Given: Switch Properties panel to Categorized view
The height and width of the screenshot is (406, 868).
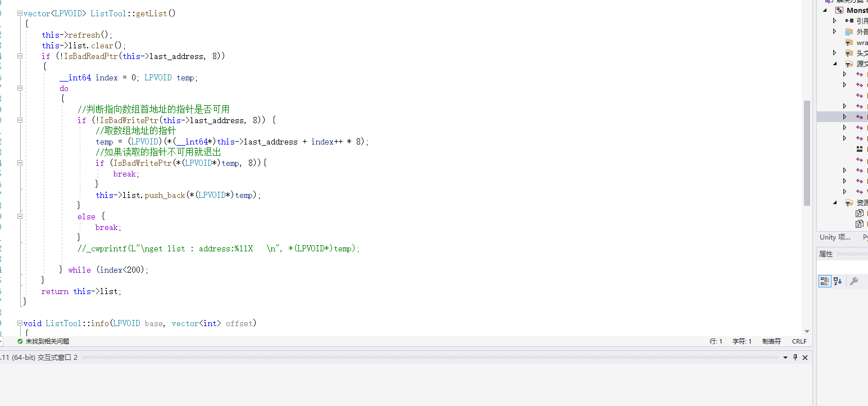Looking at the screenshot, I should [825, 281].
